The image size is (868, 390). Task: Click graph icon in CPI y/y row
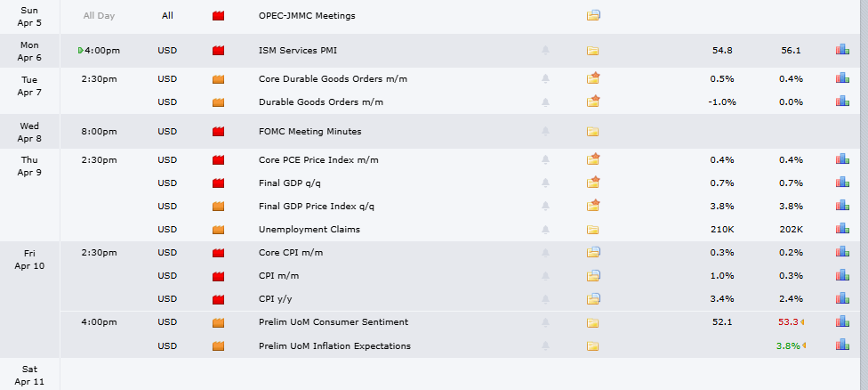841,298
